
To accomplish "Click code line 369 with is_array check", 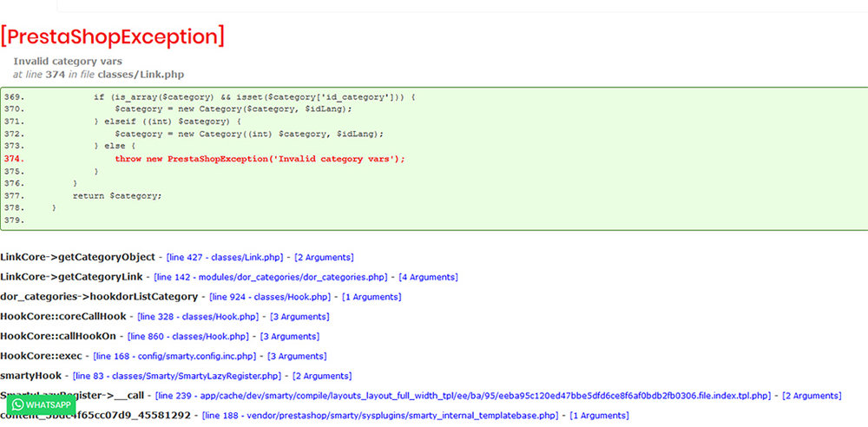I will pos(254,97).
